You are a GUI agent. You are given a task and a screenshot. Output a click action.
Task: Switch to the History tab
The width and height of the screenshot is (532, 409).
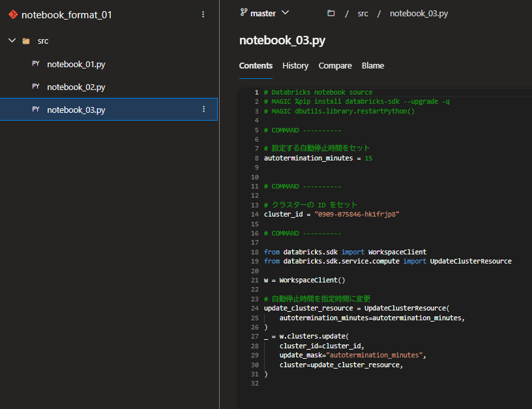click(x=295, y=66)
